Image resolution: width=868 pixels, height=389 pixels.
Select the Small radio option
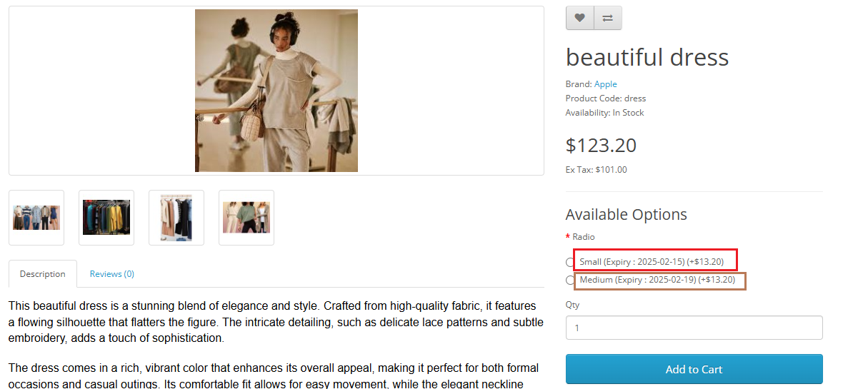[x=570, y=263]
